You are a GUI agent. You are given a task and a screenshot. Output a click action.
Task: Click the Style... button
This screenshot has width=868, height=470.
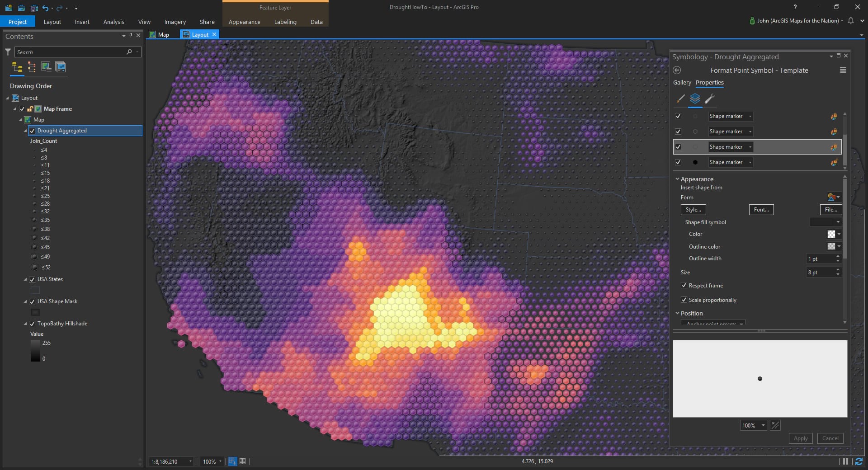[x=693, y=210]
